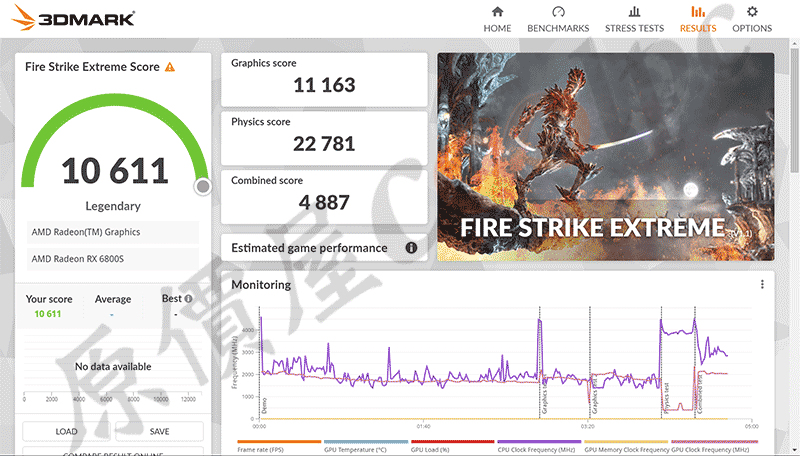The image size is (800, 456).
Task: Click the info icon beside Estimated game performance
Action: [411, 248]
